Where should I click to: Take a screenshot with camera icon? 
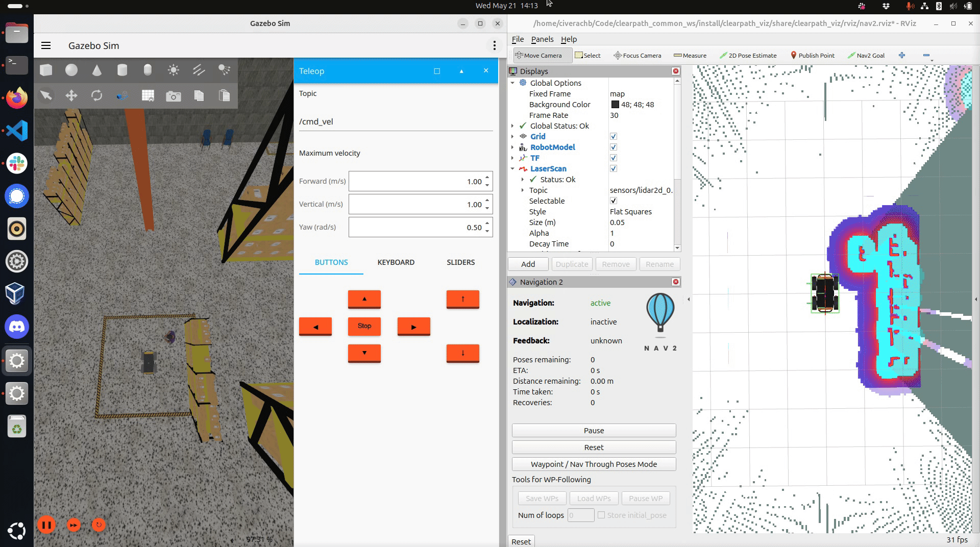coord(174,96)
